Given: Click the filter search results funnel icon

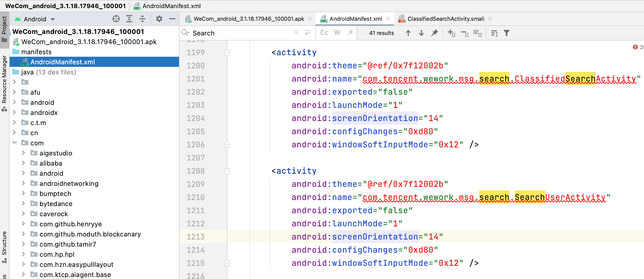Looking at the screenshot, I should click(507, 33).
